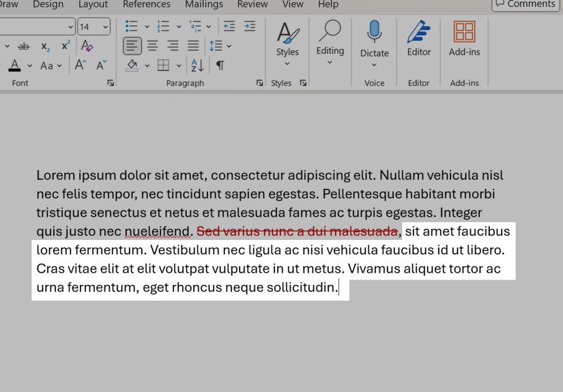This screenshot has height=392, width=563.
Task: Expand the numbering library dropdown arrow
Action: click(x=178, y=26)
